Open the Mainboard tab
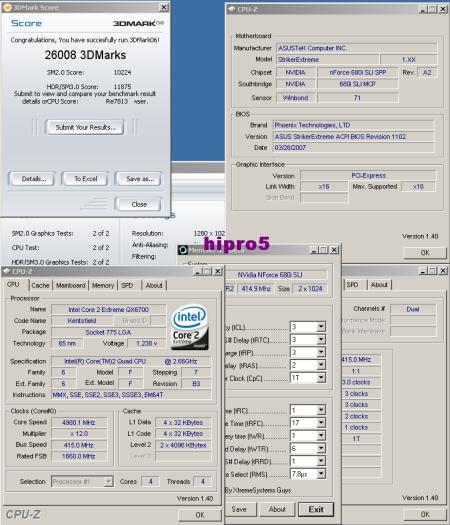 71,286
